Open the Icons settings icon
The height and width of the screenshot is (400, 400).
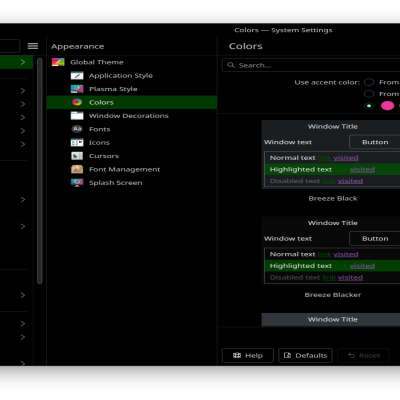(x=77, y=143)
